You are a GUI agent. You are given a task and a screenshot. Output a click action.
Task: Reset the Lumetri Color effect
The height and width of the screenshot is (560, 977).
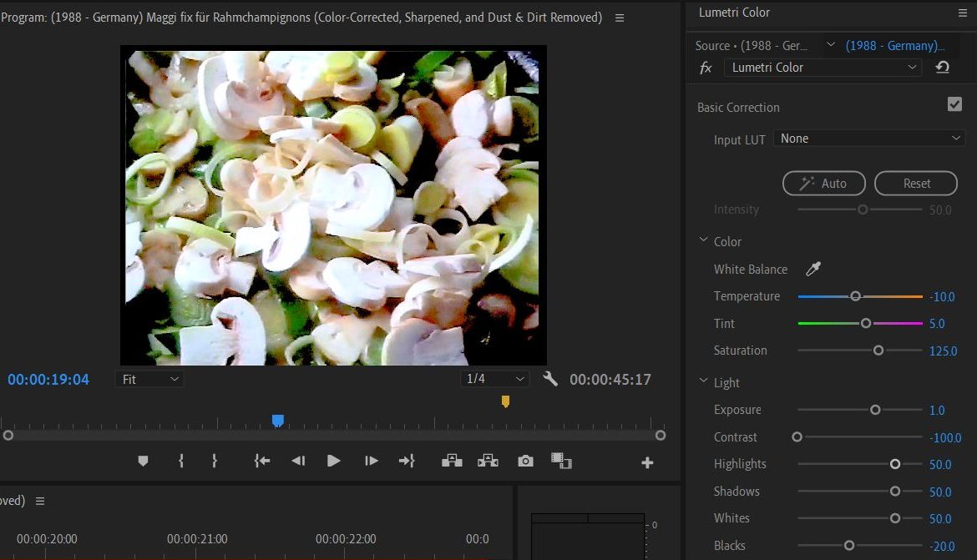(x=942, y=68)
